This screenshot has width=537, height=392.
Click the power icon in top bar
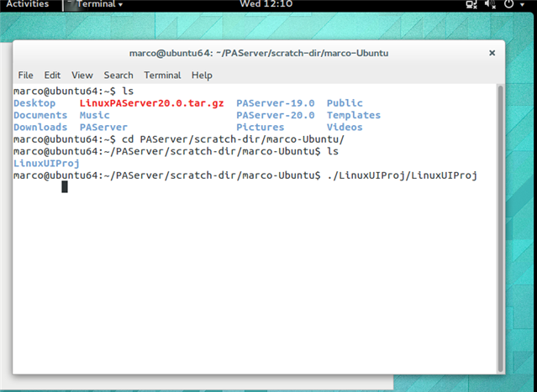coord(509,4)
